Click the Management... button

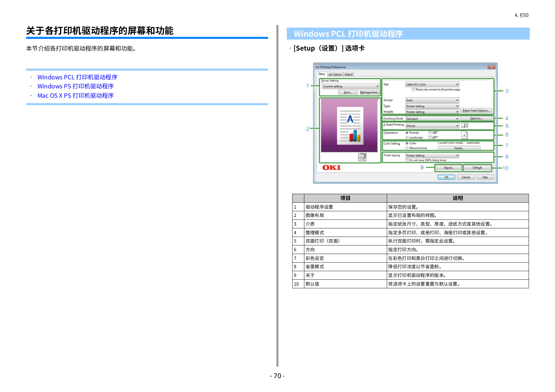coord(369,92)
